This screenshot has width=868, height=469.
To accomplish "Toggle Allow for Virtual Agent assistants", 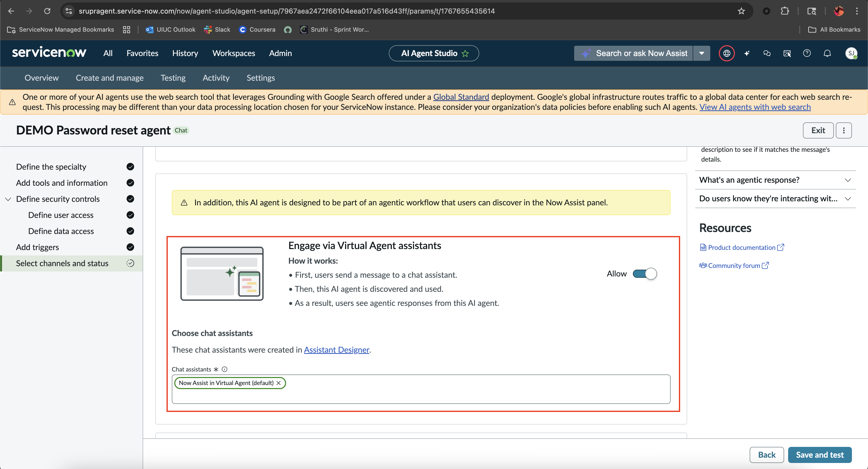I will click(x=645, y=274).
